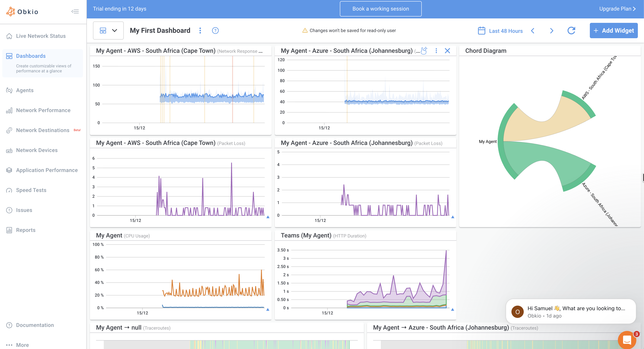Viewport: 644px width, 349px height.
Task: Select the Agents sidebar icon
Action: 9,90
